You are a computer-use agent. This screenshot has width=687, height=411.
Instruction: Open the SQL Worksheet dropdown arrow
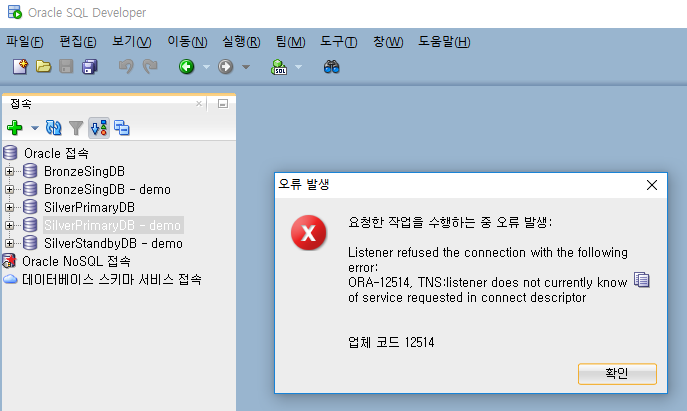click(298, 67)
